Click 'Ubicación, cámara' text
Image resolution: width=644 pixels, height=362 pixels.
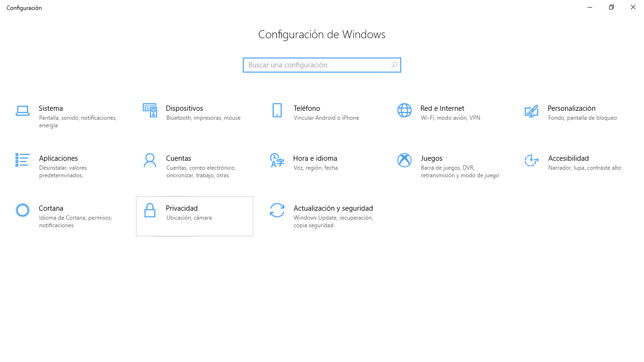(189, 218)
